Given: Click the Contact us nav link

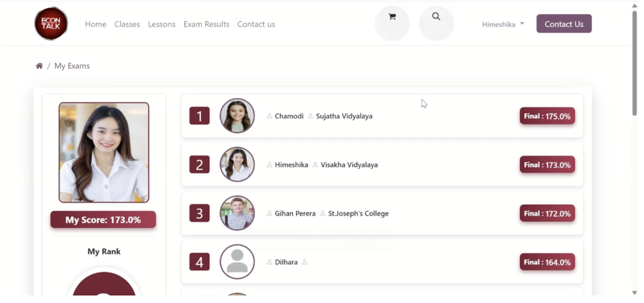Looking at the screenshot, I should [256, 24].
